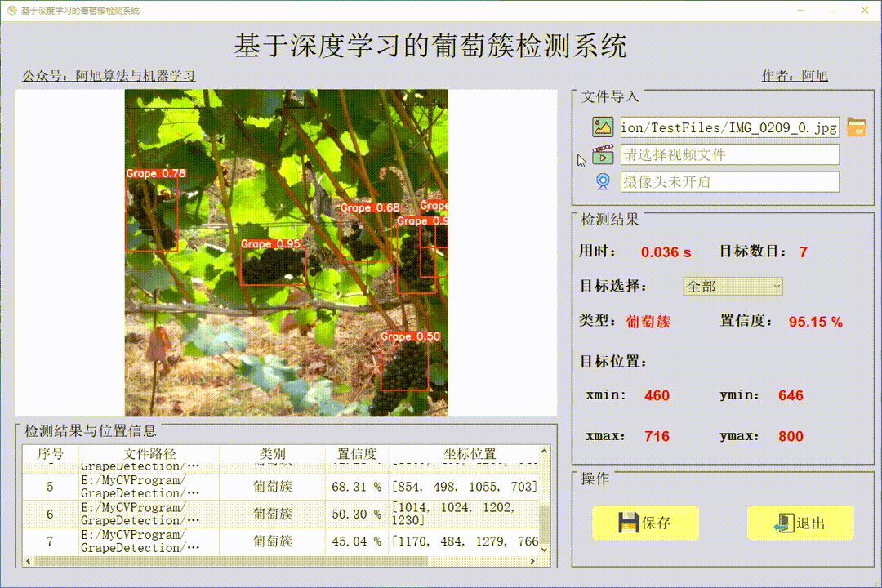Image resolution: width=882 pixels, height=588 pixels.
Task: Click the 序号 column header
Action: (50, 453)
